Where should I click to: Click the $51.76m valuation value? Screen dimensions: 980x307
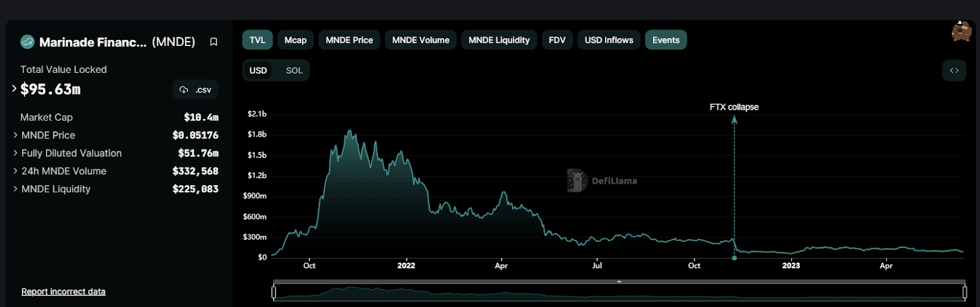coord(198,153)
